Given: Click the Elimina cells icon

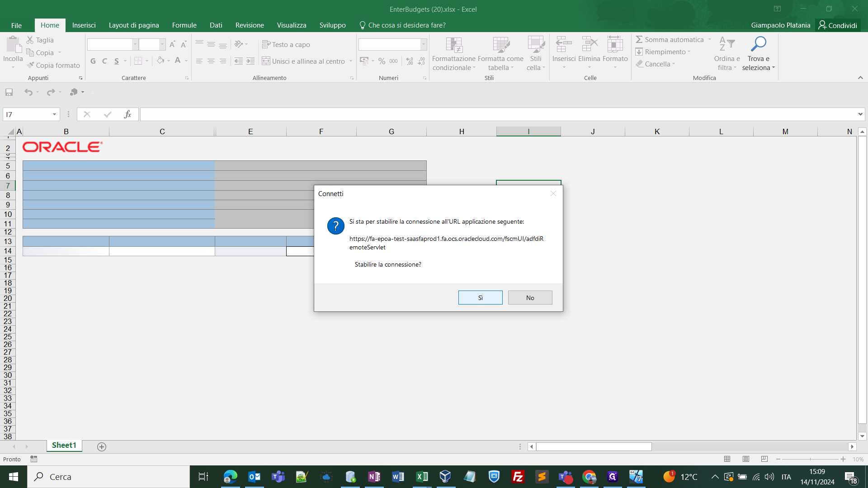Looking at the screenshot, I should (x=590, y=45).
